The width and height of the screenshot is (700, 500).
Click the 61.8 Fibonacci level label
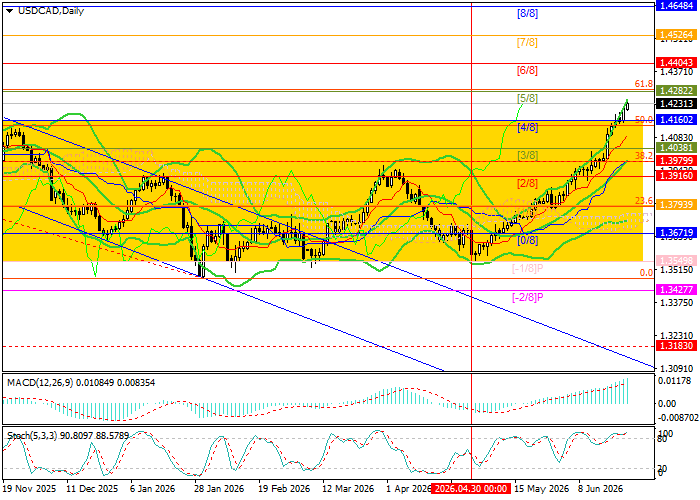[644, 83]
